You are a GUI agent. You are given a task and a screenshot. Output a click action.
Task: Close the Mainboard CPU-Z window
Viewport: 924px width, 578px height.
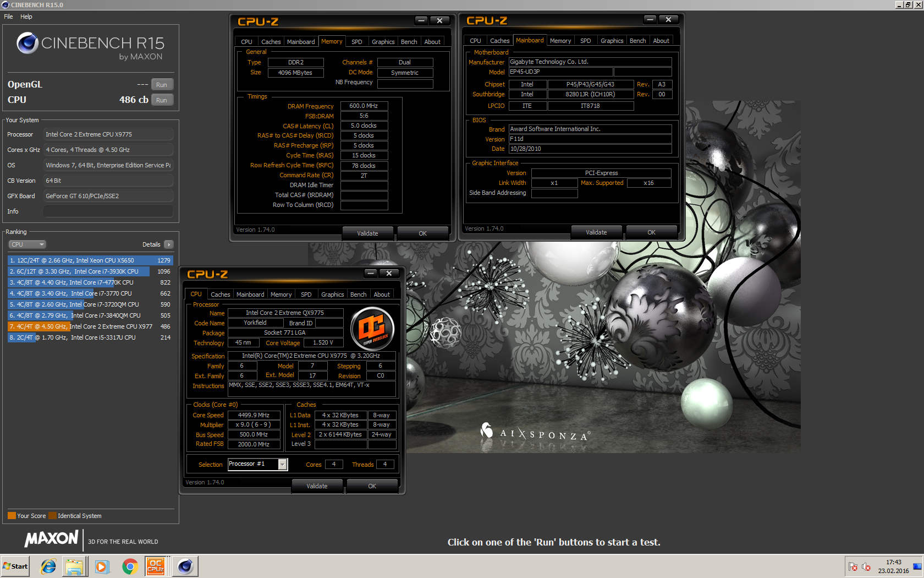pos(668,19)
